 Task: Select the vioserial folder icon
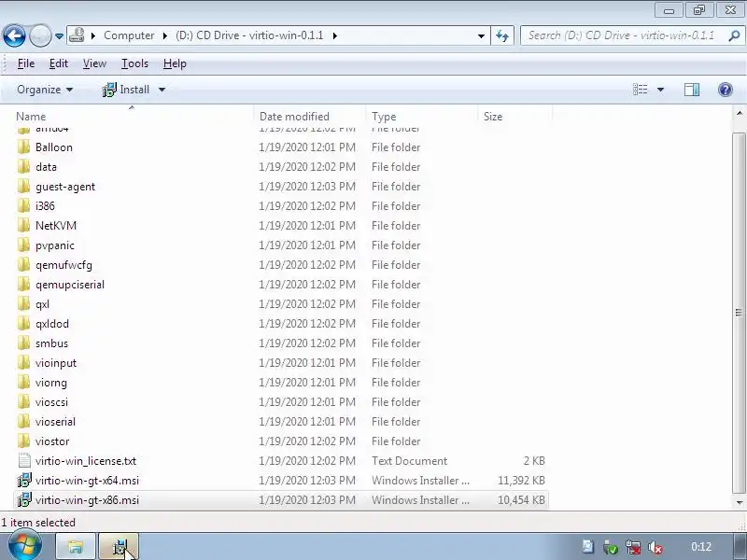pos(24,422)
